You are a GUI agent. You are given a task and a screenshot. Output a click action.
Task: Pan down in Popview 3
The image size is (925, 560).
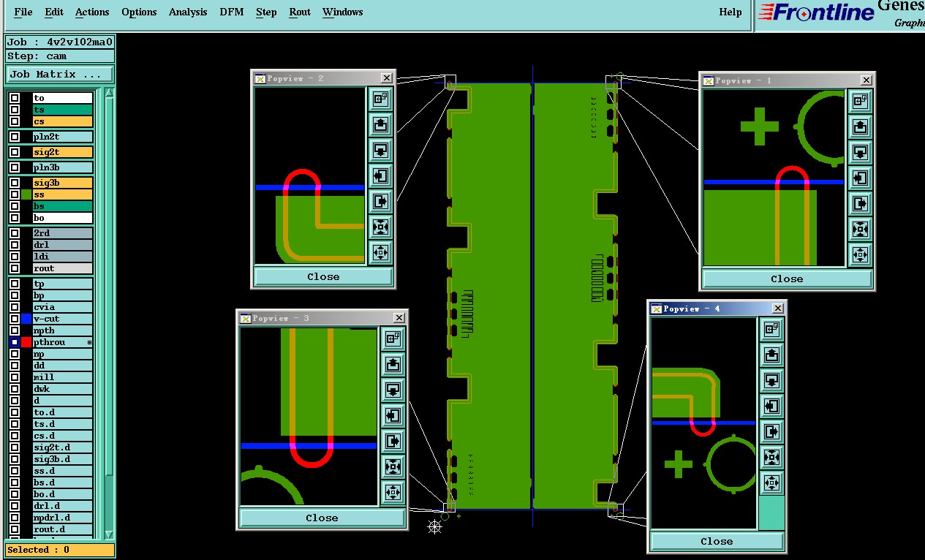[x=393, y=389]
